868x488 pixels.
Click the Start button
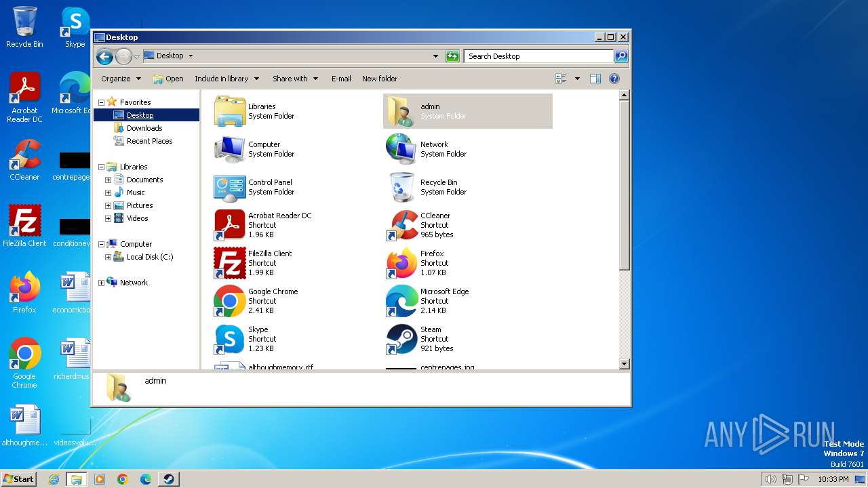click(19, 479)
